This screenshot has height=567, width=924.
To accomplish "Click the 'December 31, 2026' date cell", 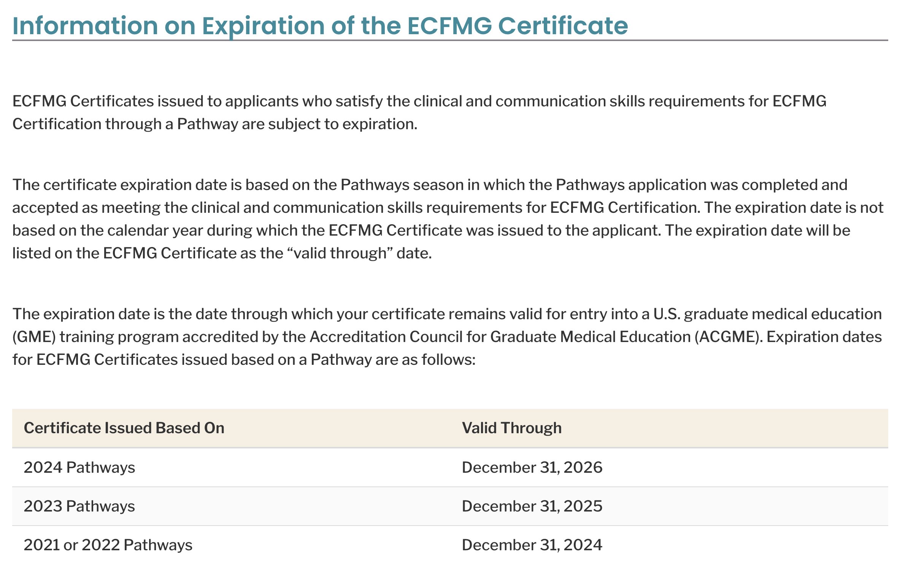I will tap(532, 467).
